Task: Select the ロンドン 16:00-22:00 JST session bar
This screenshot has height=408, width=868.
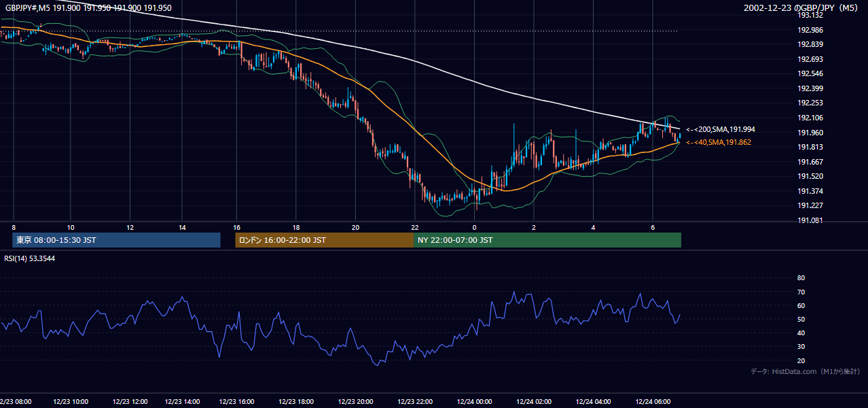Action: click(x=325, y=240)
